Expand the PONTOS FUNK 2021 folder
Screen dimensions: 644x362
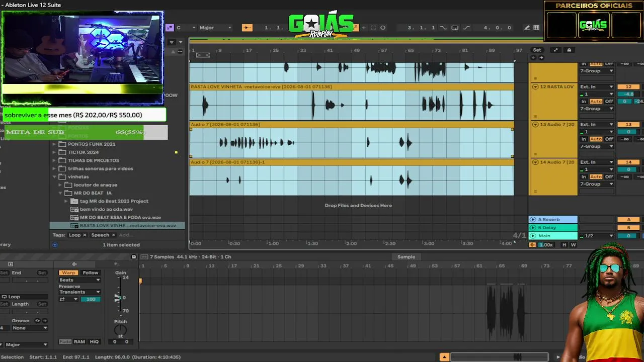coord(54,144)
